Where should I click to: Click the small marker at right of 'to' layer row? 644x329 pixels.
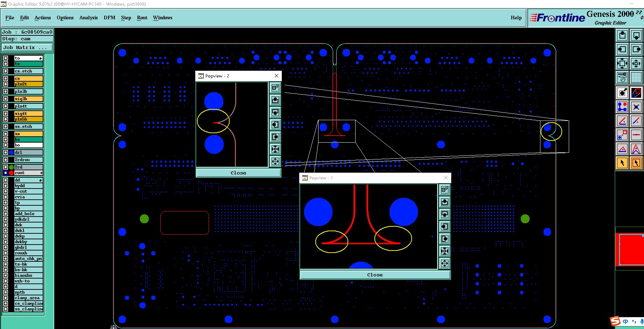tap(41, 58)
